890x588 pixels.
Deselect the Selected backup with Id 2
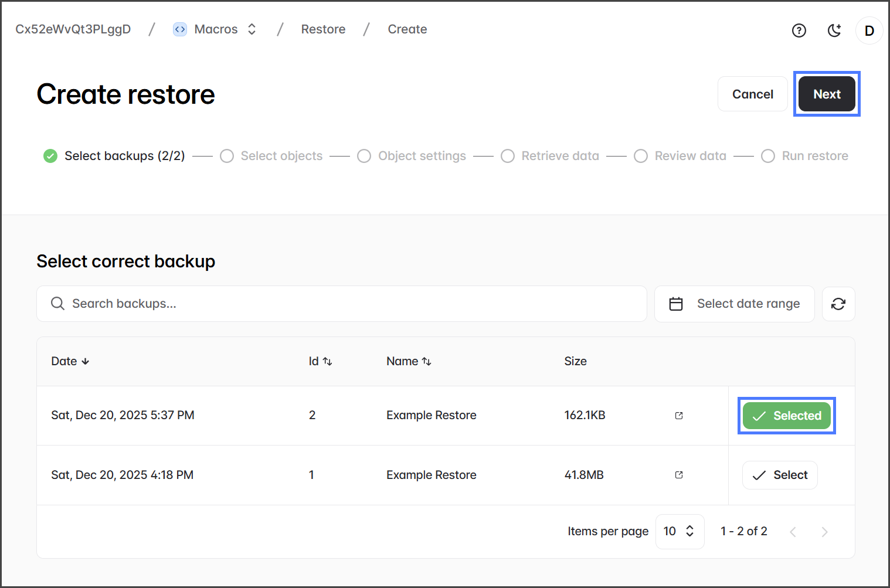point(786,416)
